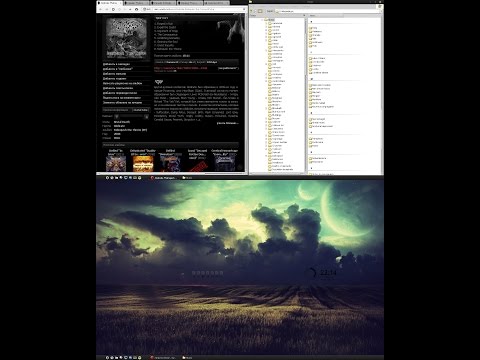Viewport: 480px width, 360px height.
Task: Click the first icon in the upper taskbar launcher
Action: coord(107,178)
